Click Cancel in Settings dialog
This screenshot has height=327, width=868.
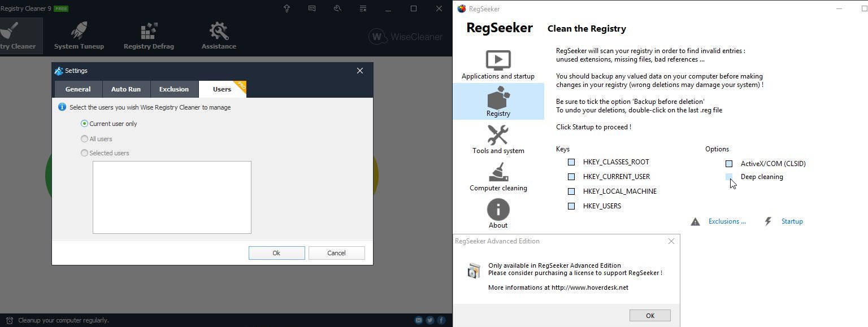pos(336,253)
